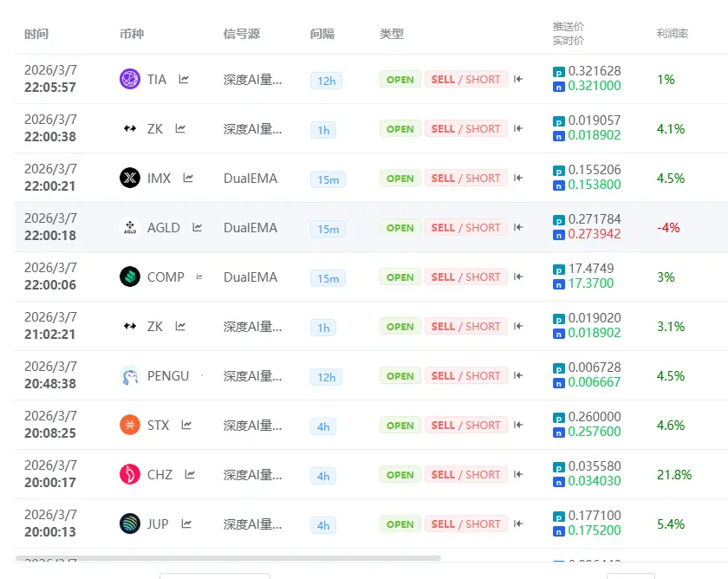The width and height of the screenshot is (728, 579).
Task: Click the AGLD coin logo
Action: coord(130,227)
